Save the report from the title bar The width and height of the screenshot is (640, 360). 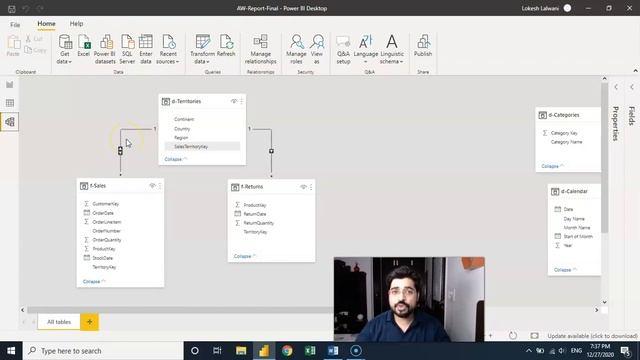pyautogui.click(x=11, y=8)
